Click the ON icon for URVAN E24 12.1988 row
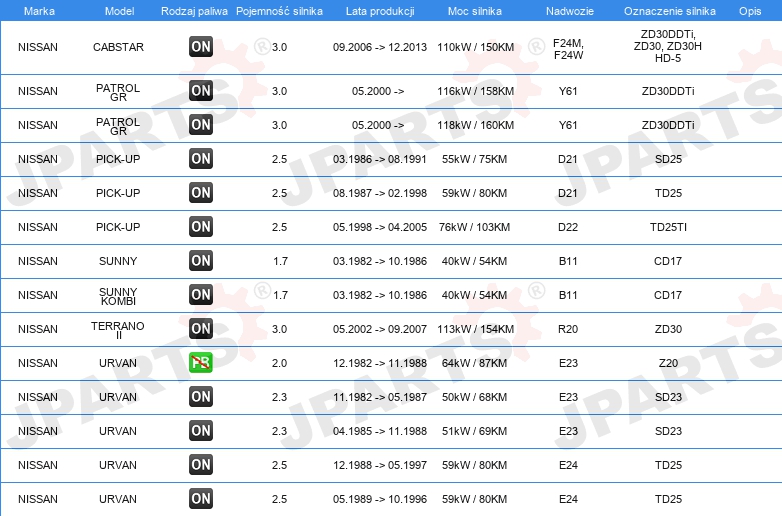The width and height of the screenshot is (782, 516). [201, 465]
